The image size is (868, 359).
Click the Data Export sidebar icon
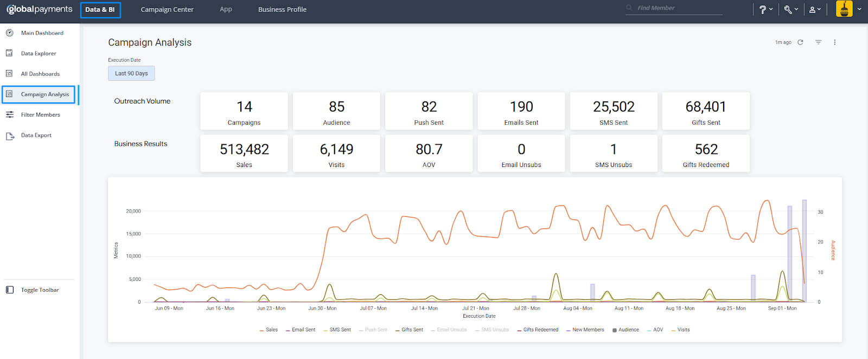[x=10, y=136]
